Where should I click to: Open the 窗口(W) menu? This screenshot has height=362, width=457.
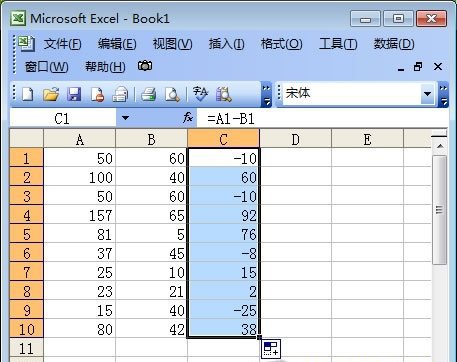coord(46,67)
